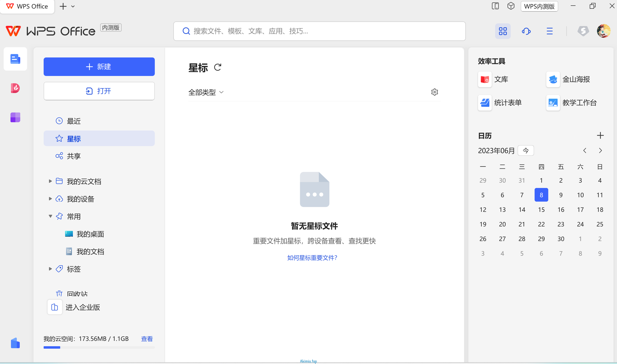Click the 今 today button

pyautogui.click(x=525, y=150)
